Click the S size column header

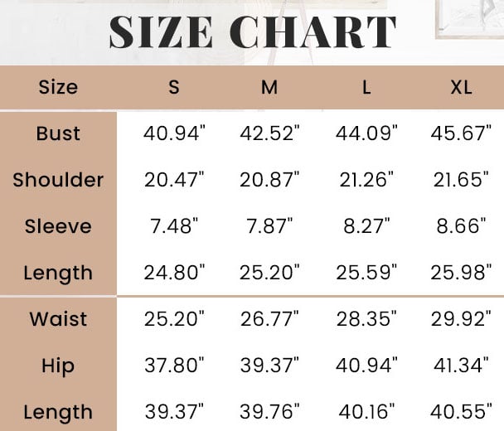[x=174, y=87]
